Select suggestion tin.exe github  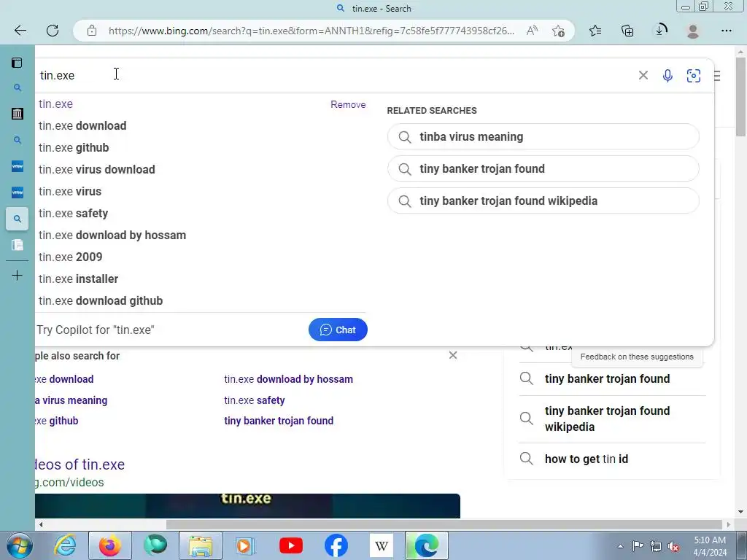[74, 147]
